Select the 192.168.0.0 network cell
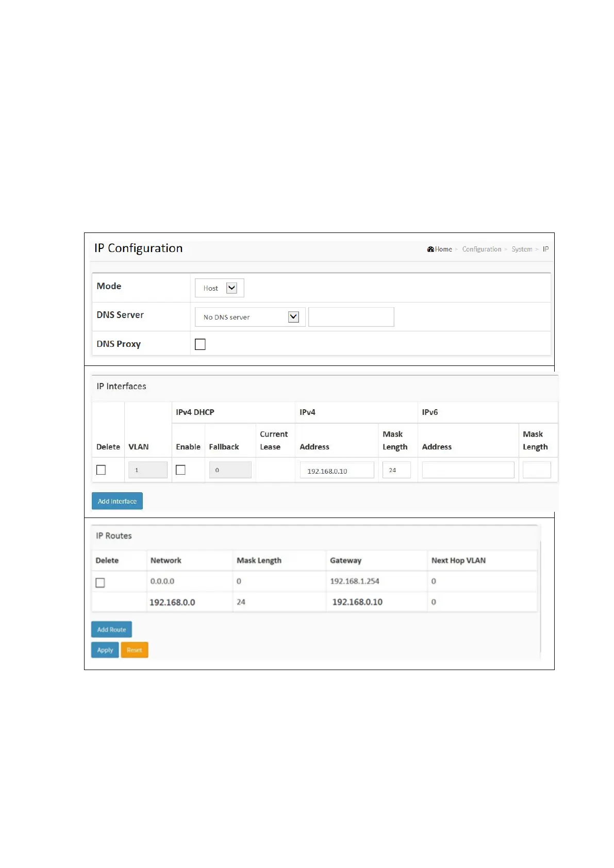 coord(172,602)
